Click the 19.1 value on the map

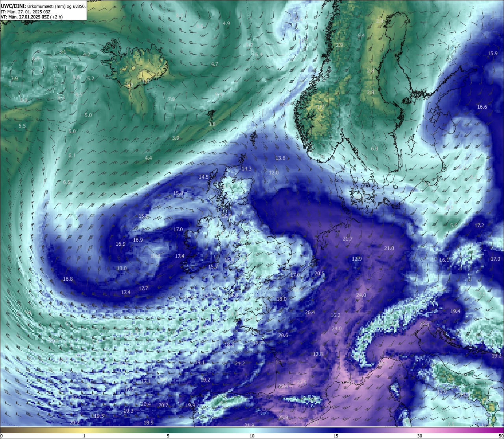pyautogui.click(x=200, y=362)
